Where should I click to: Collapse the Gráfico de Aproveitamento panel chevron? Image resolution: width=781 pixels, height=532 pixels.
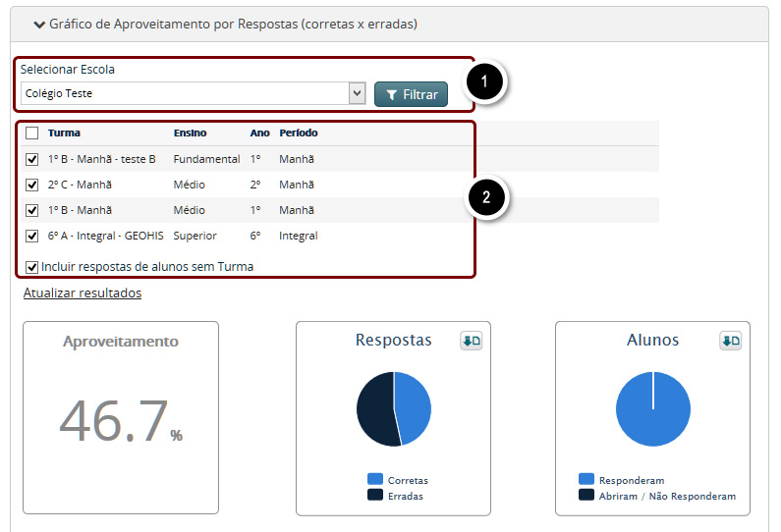click(39, 24)
